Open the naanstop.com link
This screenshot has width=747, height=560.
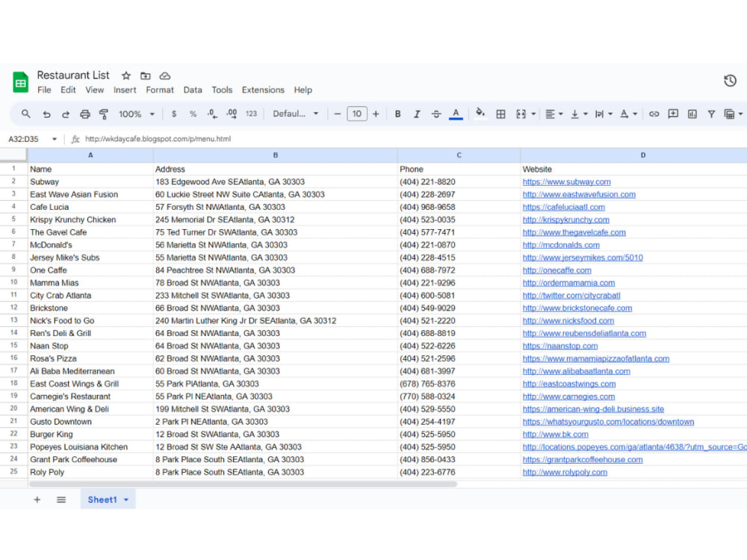(x=560, y=346)
